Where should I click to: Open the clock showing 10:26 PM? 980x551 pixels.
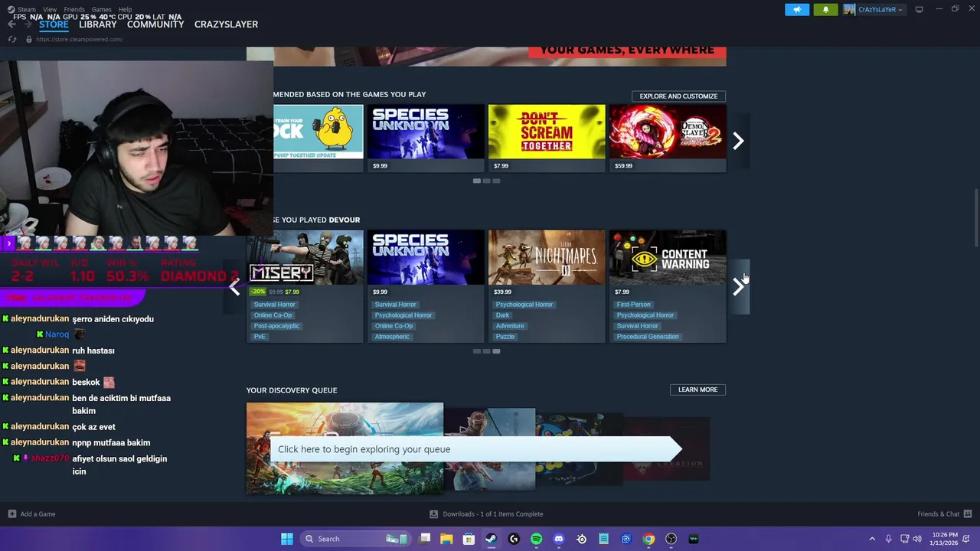[945, 539]
